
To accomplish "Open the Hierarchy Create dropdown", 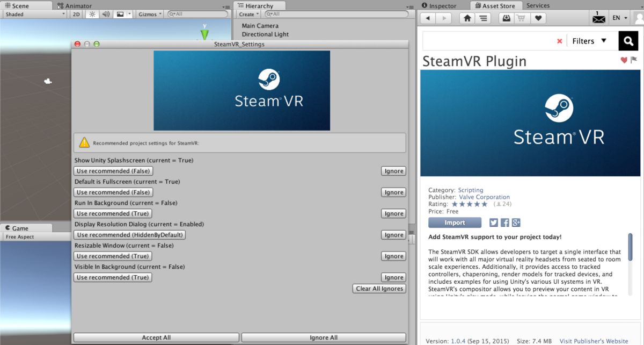I will click(249, 15).
